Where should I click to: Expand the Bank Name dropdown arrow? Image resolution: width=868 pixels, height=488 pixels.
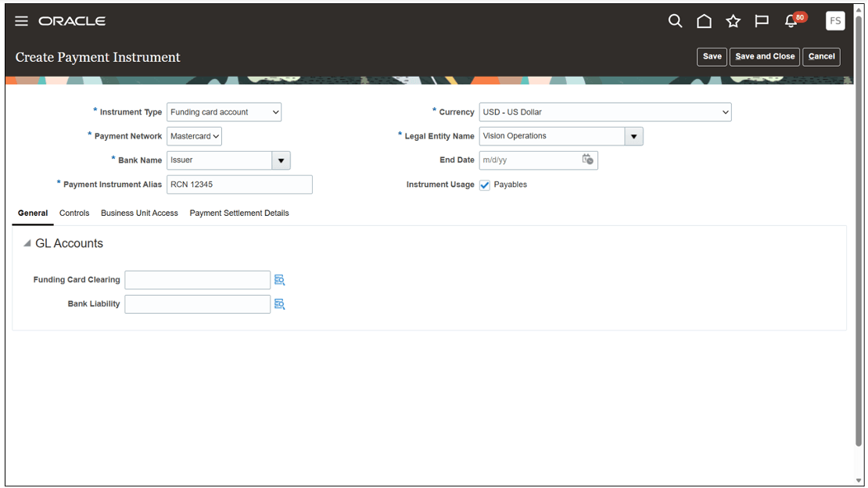282,160
